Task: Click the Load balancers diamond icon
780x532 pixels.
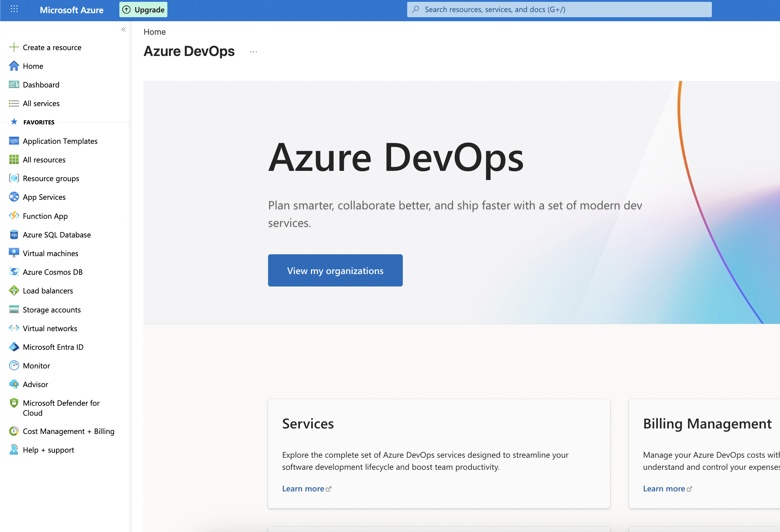Action: tap(14, 291)
